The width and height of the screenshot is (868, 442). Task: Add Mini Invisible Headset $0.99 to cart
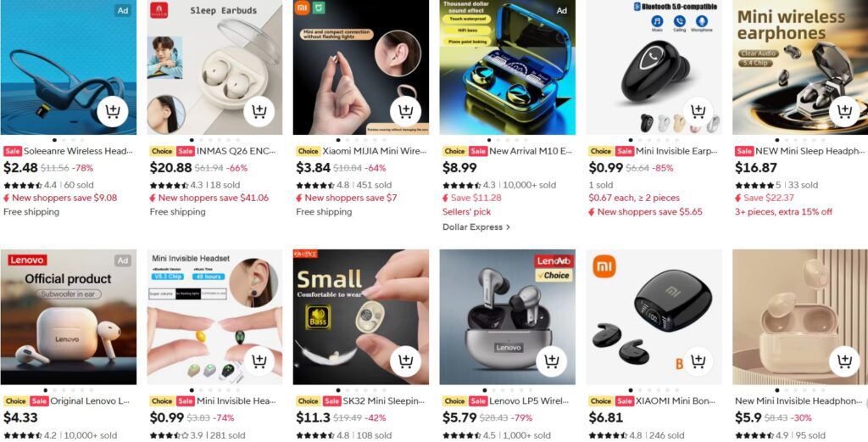[259, 361]
